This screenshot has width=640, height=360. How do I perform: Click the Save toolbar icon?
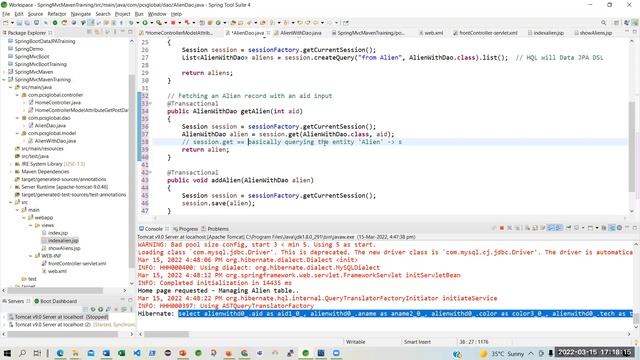19,23
